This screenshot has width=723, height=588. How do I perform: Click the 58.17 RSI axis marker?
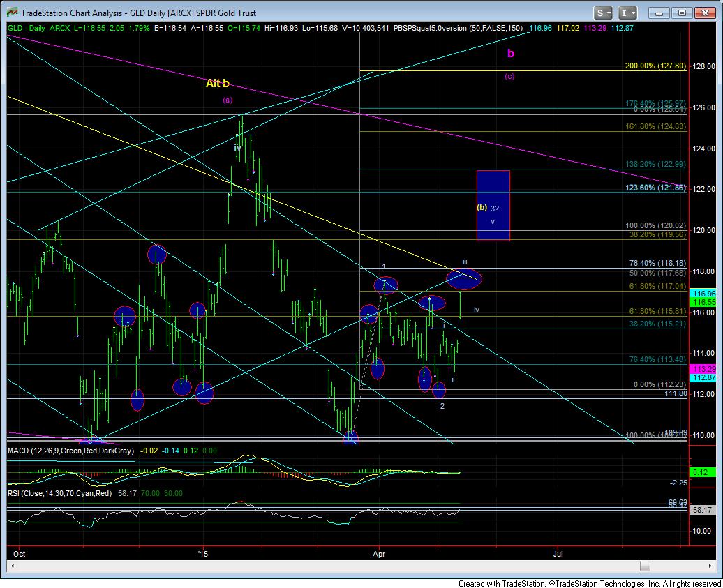point(703,510)
